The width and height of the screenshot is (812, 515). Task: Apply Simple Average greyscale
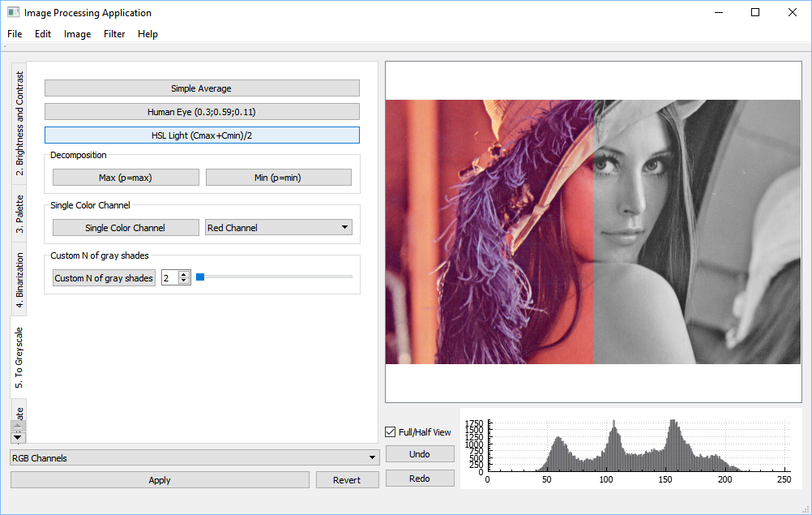coord(202,88)
